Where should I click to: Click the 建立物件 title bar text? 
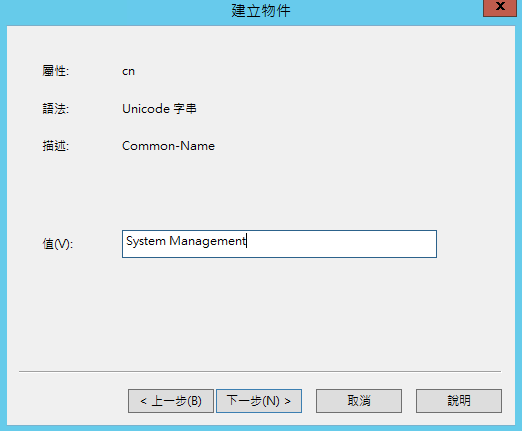(261, 11)
